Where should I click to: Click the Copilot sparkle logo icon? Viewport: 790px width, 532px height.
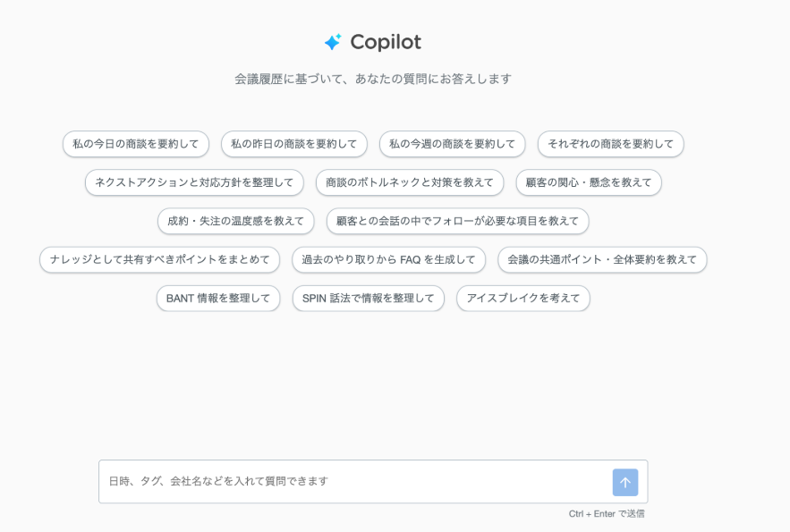coord(333,42)
